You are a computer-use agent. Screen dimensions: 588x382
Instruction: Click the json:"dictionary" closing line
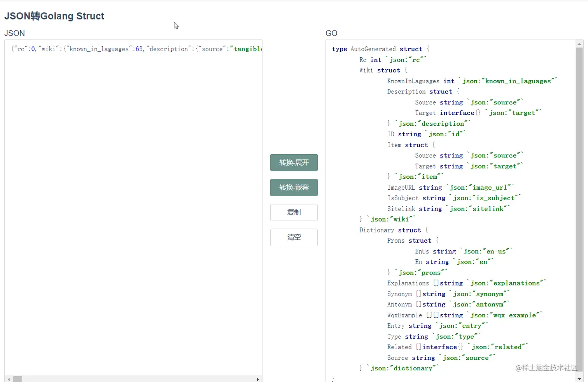[399, 368]
